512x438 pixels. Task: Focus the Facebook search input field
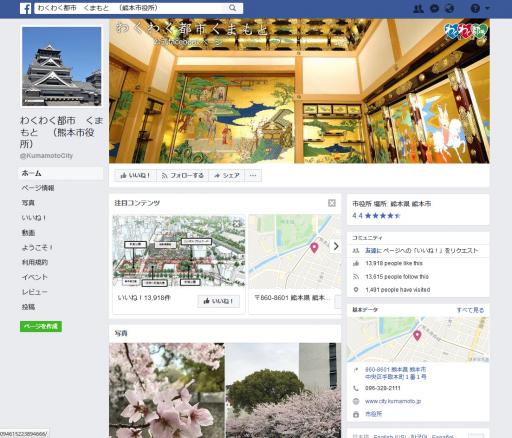138,8
